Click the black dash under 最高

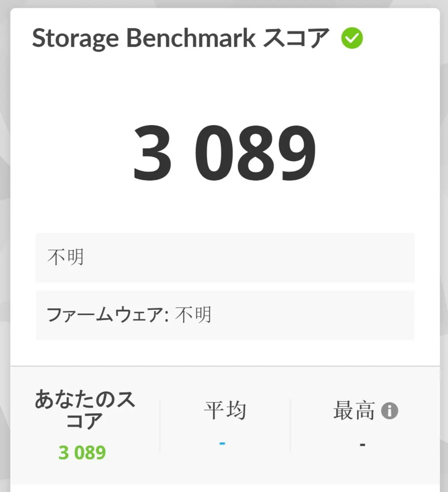pos(362,445)
